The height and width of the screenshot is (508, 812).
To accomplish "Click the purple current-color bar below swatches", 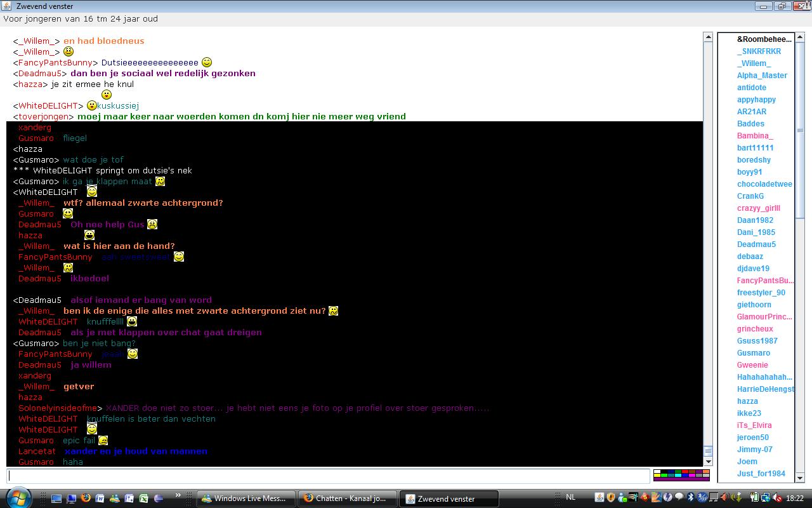I will click(681, 479).
